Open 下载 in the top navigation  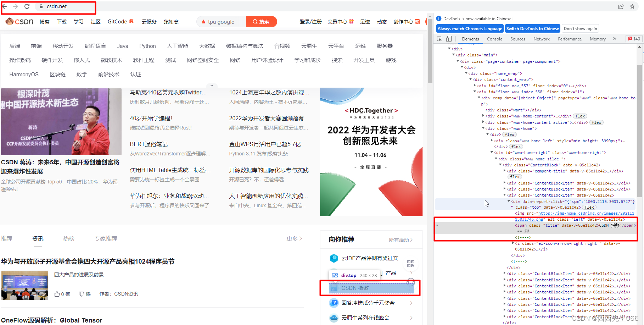pyautogui.click(x=62, y=22)
